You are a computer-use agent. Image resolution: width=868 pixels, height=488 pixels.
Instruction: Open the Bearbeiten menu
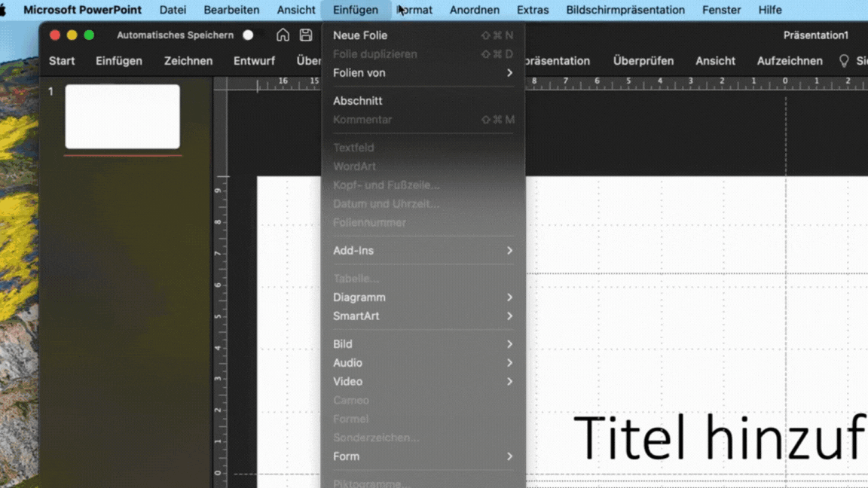point(231,10)
